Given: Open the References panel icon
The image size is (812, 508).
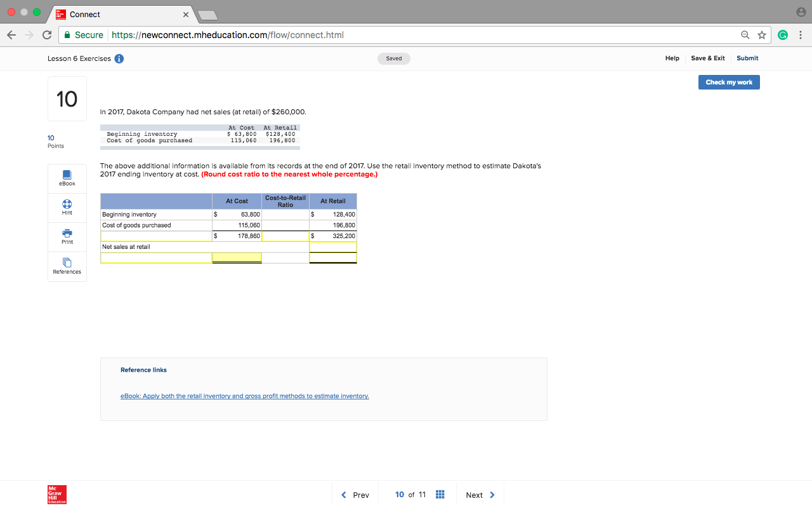Looking at the screenshot, I should point(67,266).
